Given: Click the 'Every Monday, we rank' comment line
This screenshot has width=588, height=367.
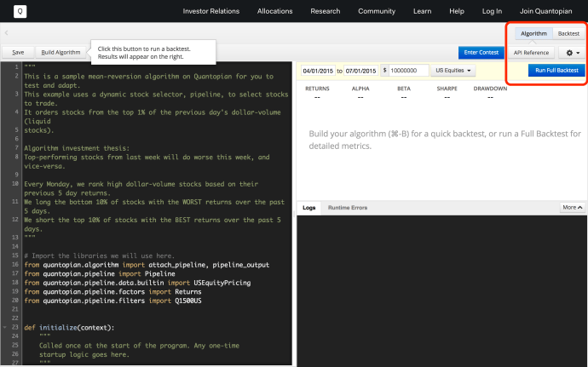Looking at the screenshot, I should pyautogui.click(x=141, y=188).
